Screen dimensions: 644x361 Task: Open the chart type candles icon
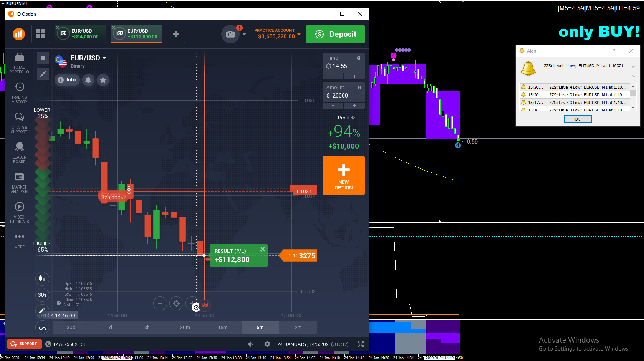(42, 278)
